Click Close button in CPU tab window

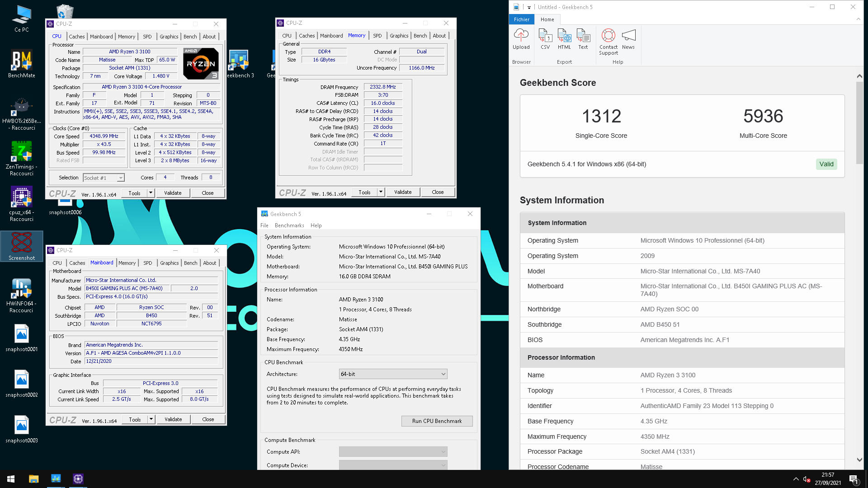[x=208, y=193]
